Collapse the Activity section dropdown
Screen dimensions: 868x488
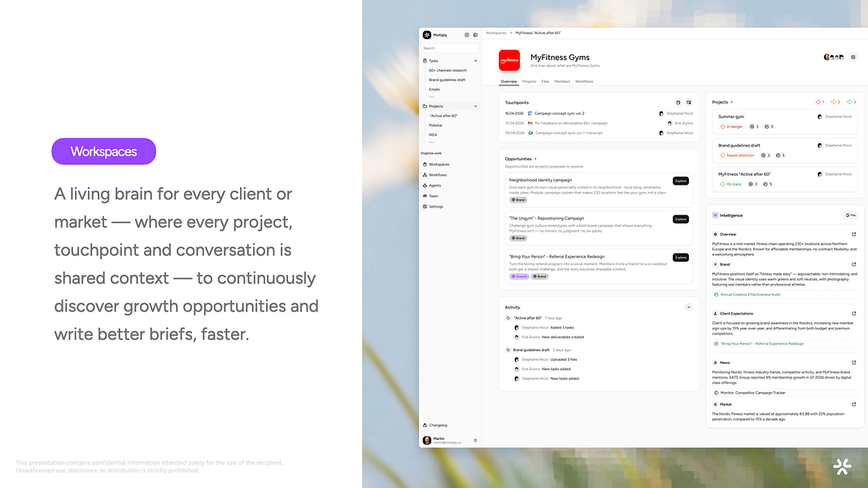(689, 307)
